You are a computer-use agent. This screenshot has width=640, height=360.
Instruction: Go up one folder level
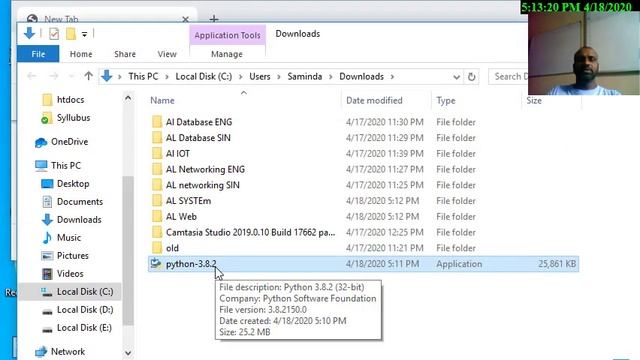click(88, 76)
